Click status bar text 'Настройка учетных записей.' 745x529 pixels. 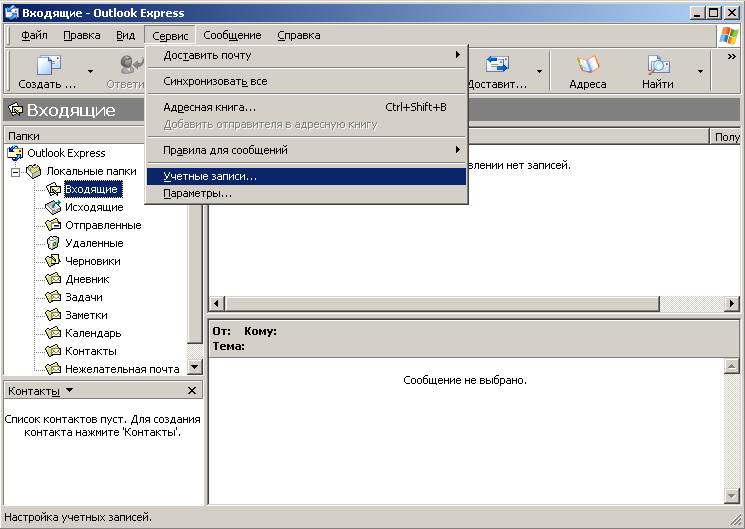click(78, 517)
